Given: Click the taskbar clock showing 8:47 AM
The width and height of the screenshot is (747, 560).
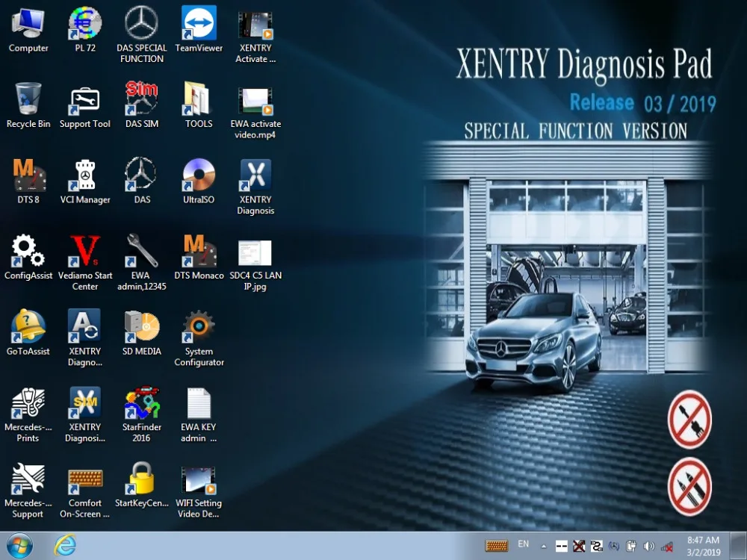Looking at the screenshot, I should tap(703, 547).
